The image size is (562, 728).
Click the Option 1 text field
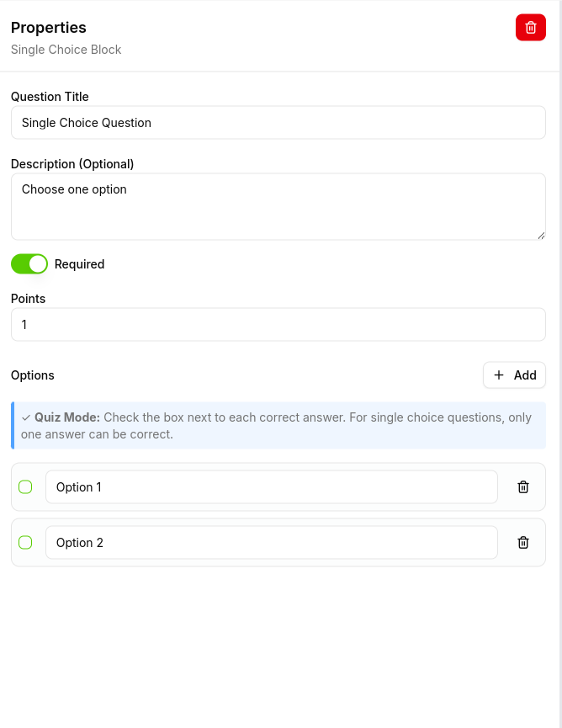(271, 486)
